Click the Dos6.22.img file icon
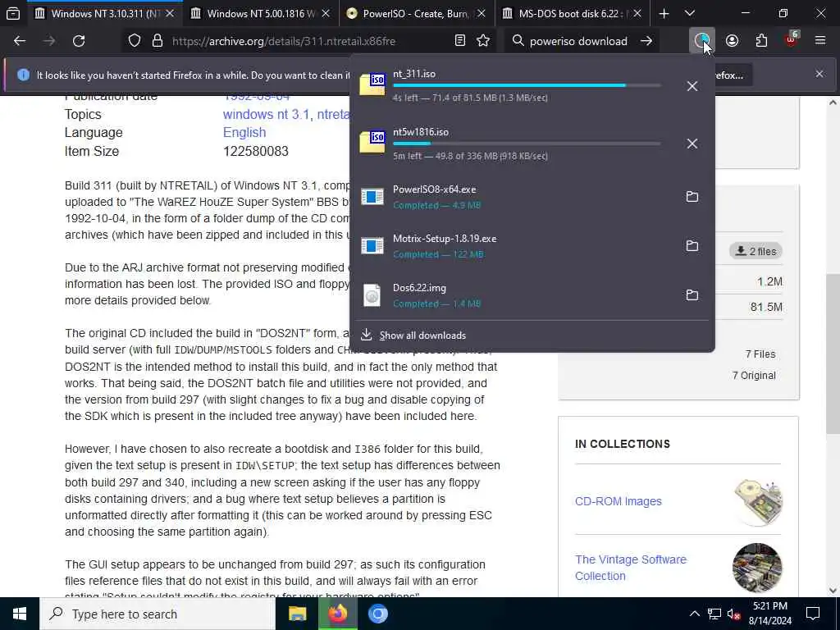Screen dimensions: 840x630 coord(372,295)
